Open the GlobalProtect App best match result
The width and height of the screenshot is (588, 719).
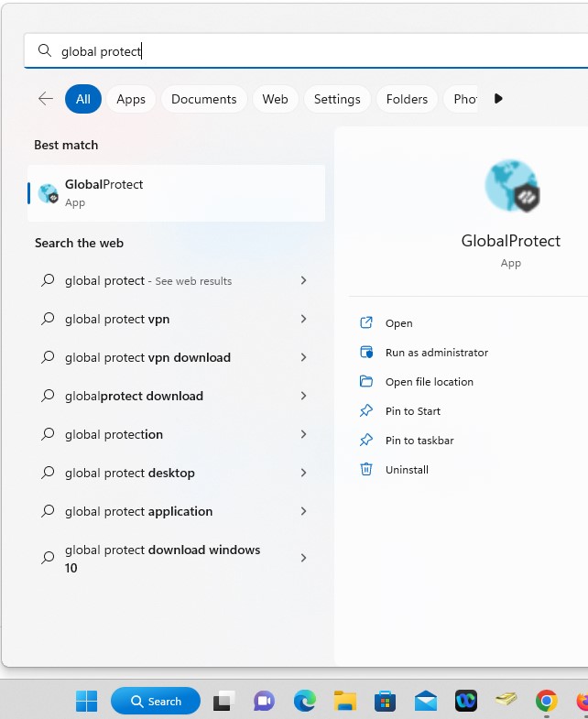pyautogui.click(x=177, y=193)
